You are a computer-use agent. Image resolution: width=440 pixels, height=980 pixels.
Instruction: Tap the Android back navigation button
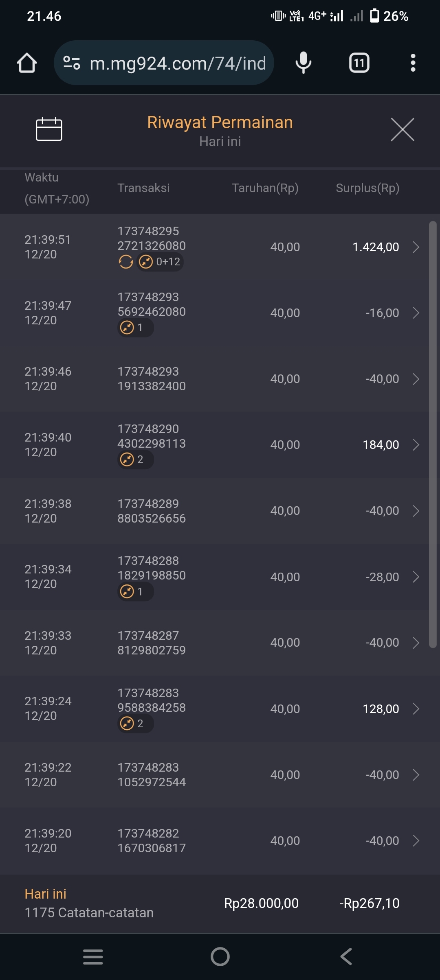[x=346, y=956]
